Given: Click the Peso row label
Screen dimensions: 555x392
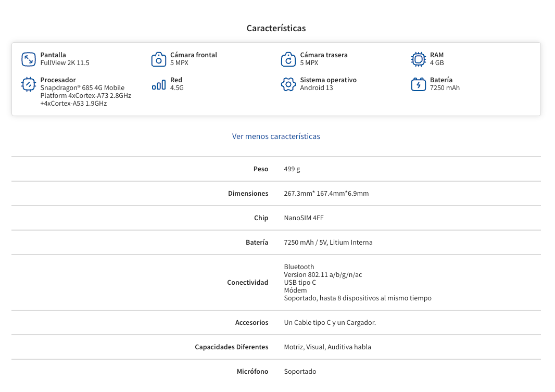Looking at the screenshot, I should [260, 169].
